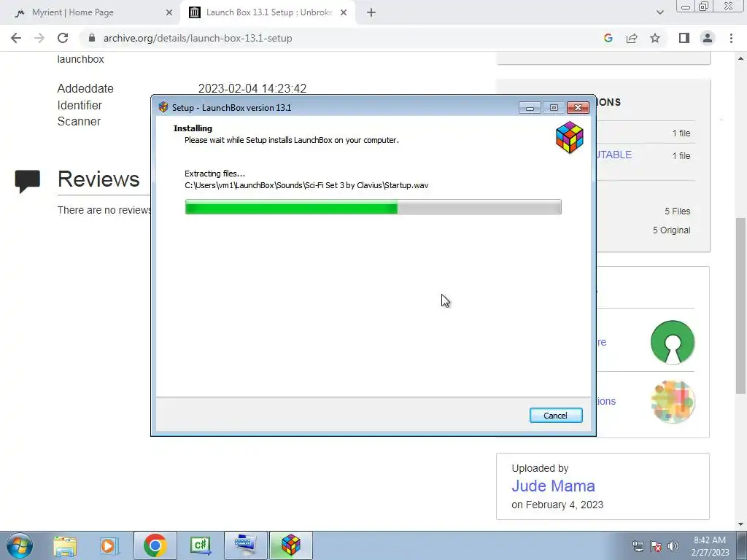Click the '5 Original' download entry
Image resolution: width=747 pixels, height=560 pixels.
[671, 230]
